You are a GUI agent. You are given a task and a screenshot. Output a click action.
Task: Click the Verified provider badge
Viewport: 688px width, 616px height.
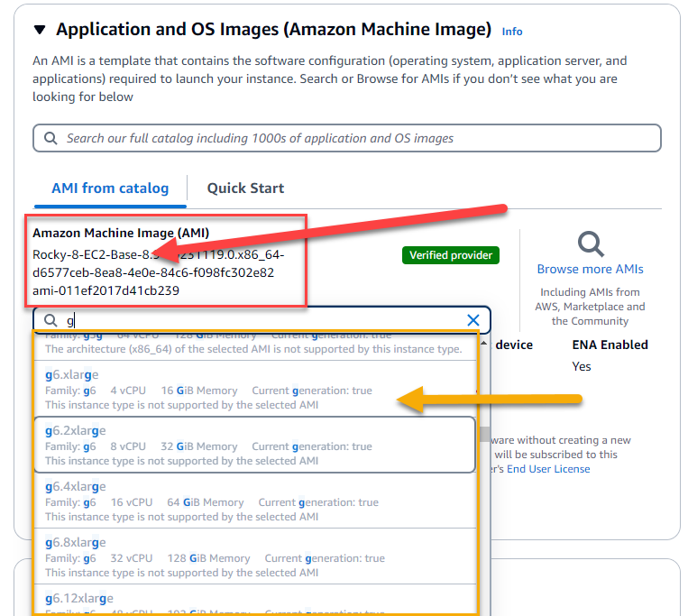point(450,255)
